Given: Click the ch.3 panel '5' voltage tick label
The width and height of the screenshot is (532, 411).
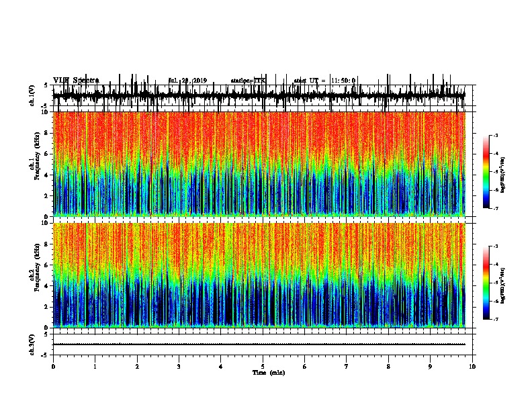Looking at the screenshot, I should click(x=46, y=334).
